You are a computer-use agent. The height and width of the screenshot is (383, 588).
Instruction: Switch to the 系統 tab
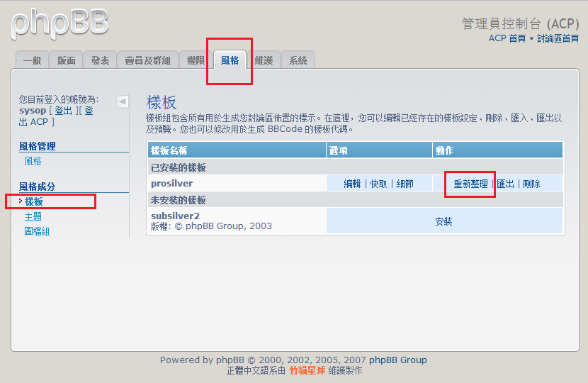coord(298,61)
